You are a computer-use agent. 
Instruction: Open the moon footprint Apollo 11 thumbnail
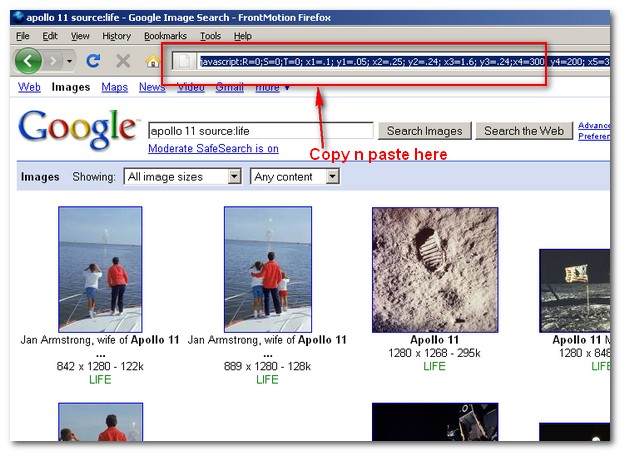(x=435, y=270)
